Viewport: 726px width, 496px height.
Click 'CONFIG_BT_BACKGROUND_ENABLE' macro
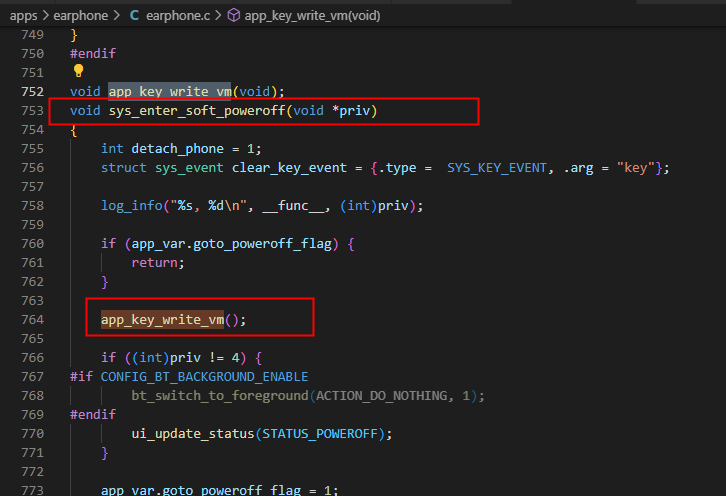204,377
